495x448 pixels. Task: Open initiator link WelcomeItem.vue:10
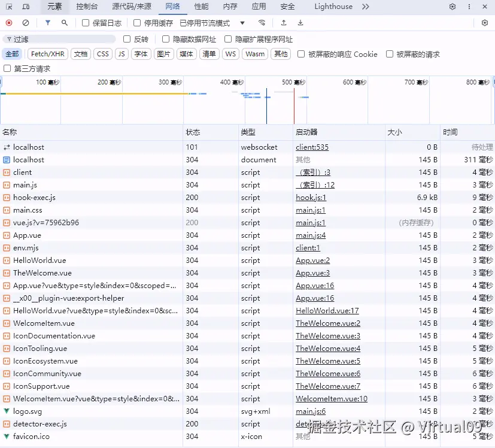coord(332,399)
